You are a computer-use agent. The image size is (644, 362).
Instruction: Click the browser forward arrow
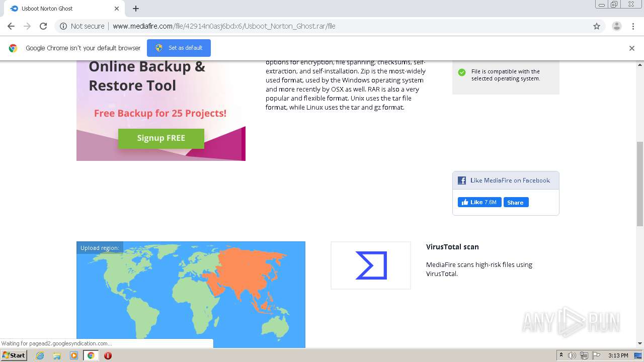pos(27,26)
